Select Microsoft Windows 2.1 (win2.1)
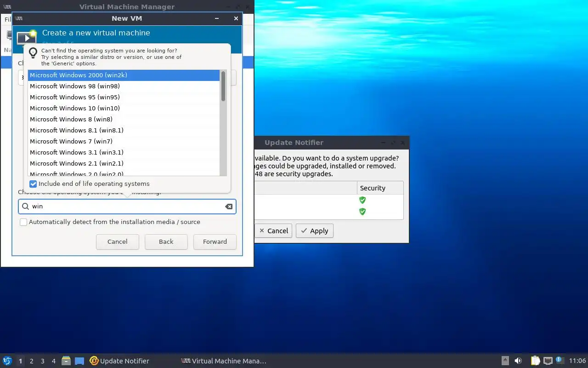588x368 pixels. pyautogui.click(x=124, y=163)
